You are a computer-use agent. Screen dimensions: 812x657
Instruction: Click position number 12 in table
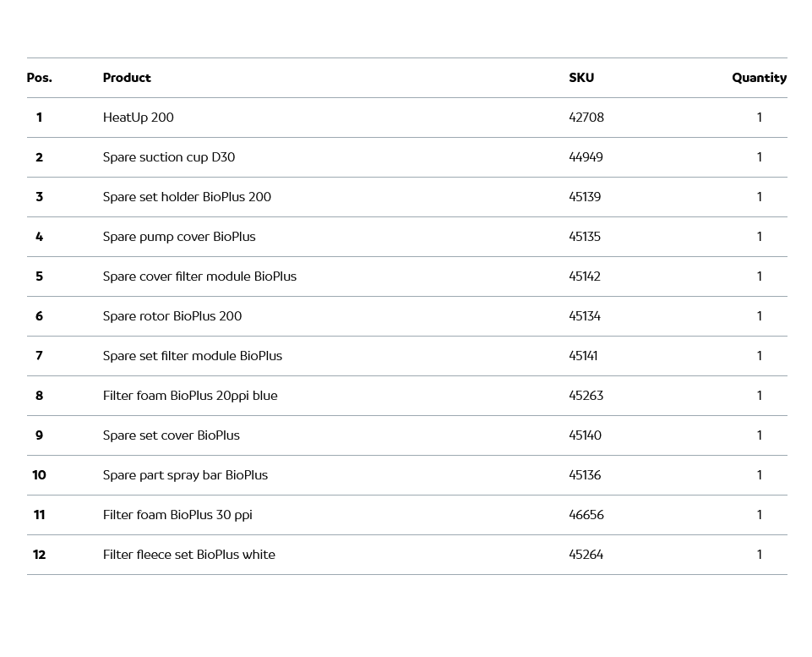(x=39, y=555)
